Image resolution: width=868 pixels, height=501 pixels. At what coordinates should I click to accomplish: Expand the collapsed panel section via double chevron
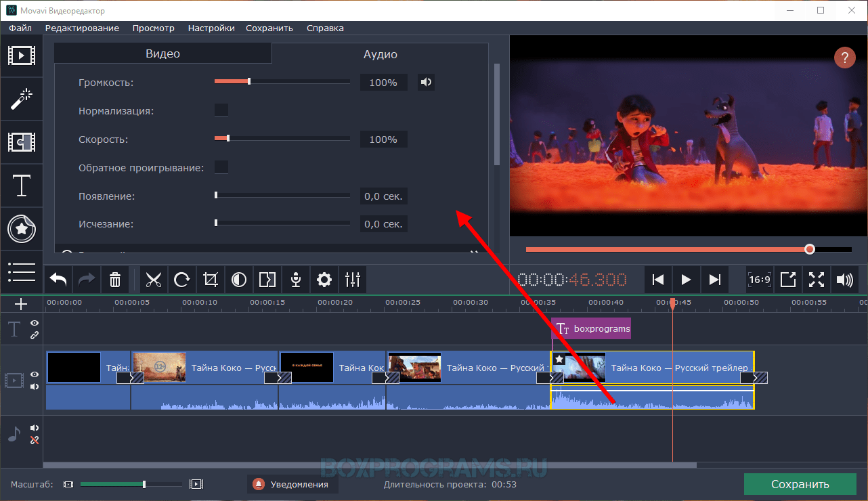[x=475, y=251]
